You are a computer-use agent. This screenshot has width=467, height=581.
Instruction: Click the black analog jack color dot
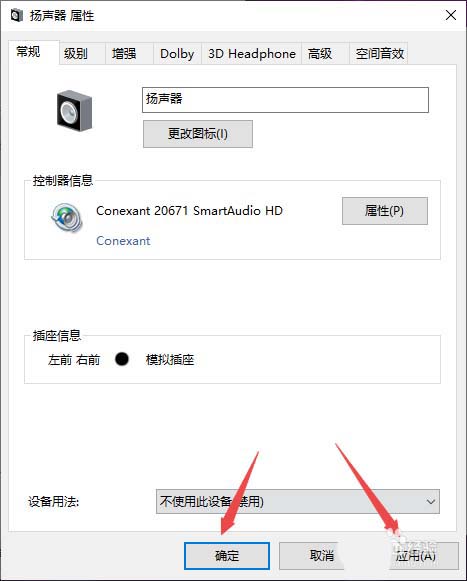[x=122, y=359]
